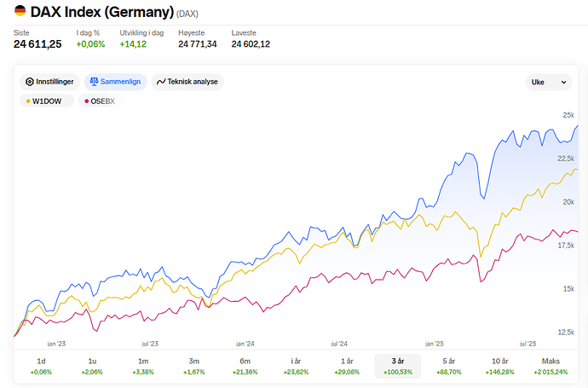Open the Uke interval dropdown
Image resolution: width=588 pixels, height=388 pixels.
(x=549, y=82)
